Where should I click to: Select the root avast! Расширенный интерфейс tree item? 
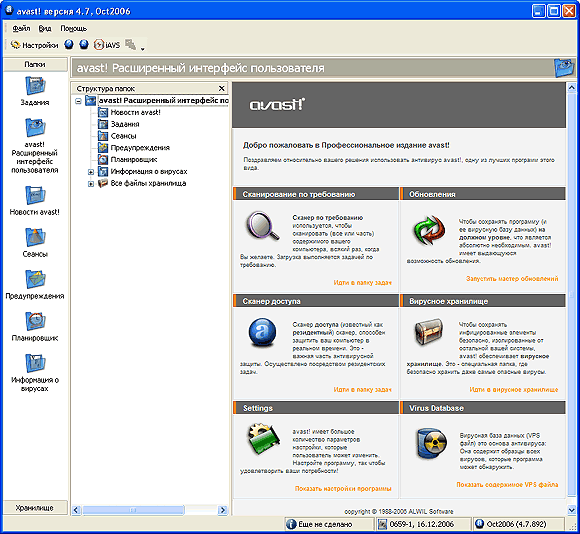click(x=163, y=101)
